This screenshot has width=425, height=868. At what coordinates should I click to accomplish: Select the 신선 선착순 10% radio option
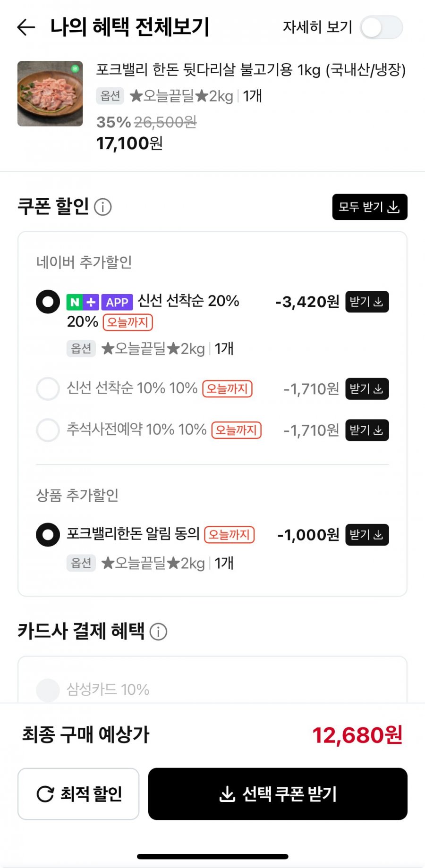click(48, 389)
